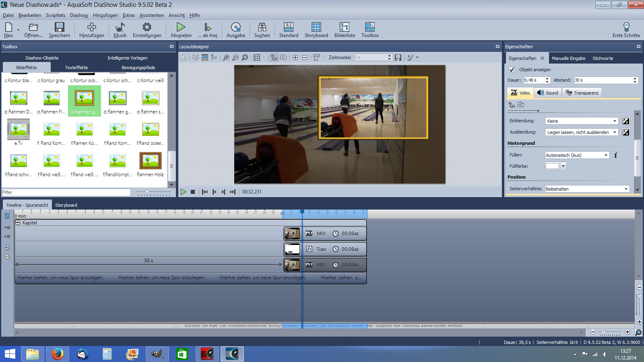Select the Rahmen Holz effect thumbnail
This screenshot has height=362, width=644.
[150, 161]
